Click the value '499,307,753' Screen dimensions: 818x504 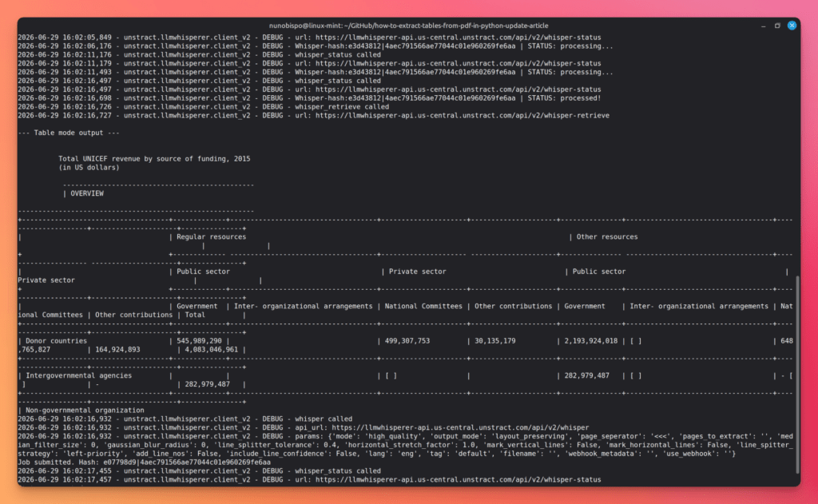pos(407,341)
